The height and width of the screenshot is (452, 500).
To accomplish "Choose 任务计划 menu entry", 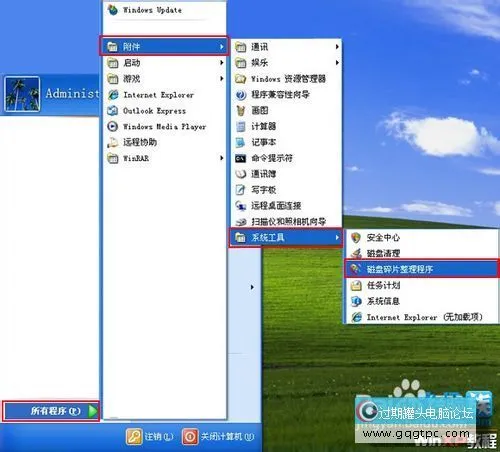I will (422, 285).
